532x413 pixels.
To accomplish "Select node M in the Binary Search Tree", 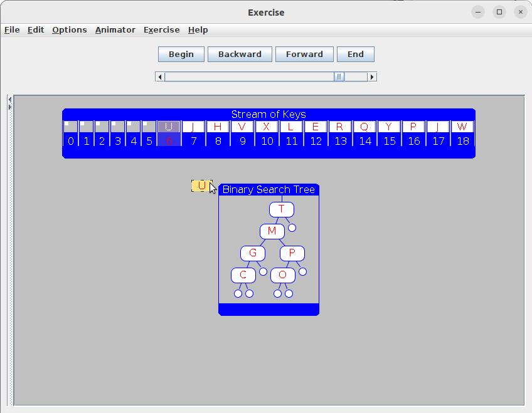I will 272,231.
